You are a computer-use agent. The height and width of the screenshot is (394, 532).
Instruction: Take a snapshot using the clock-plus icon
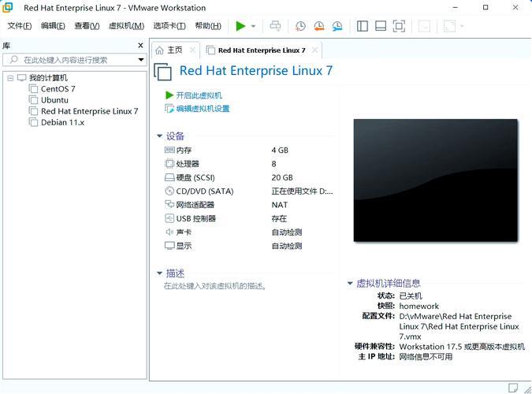(x=300, y=26)
